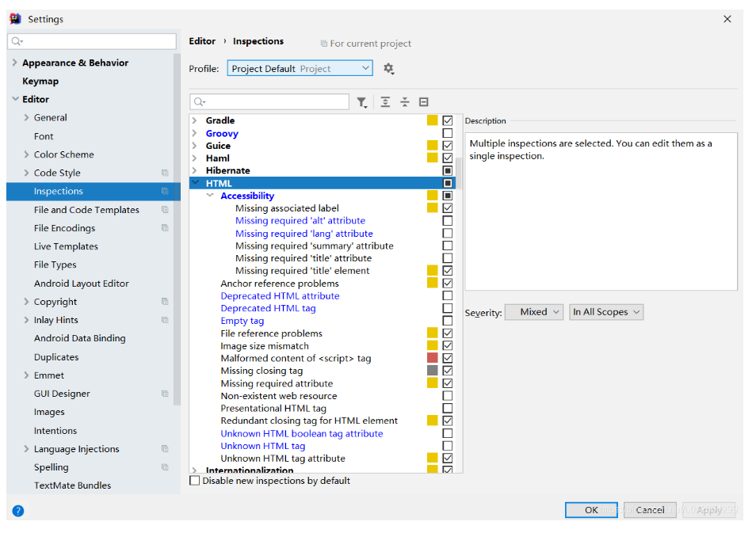Close the Settings dialog
Image resolution: width=756 pixels, height=533 pixels.
point(727,19)
